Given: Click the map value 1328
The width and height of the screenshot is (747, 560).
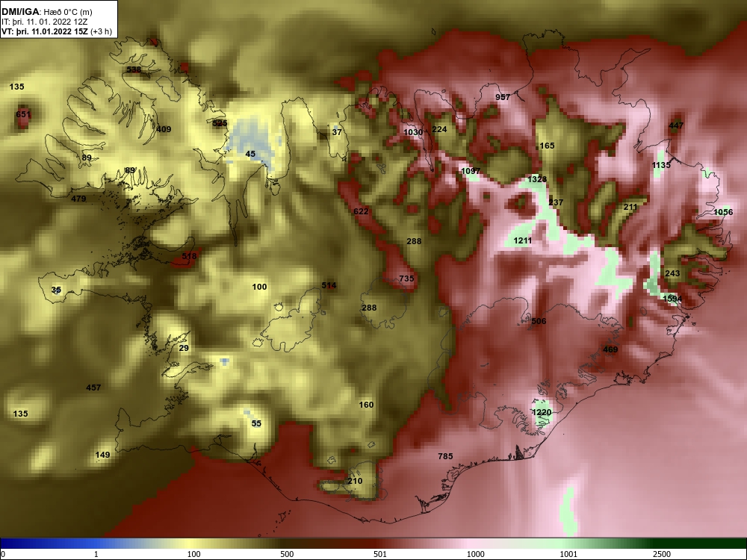Looking at the screenshot, I should pyautogui.click(x=537, y=179).
